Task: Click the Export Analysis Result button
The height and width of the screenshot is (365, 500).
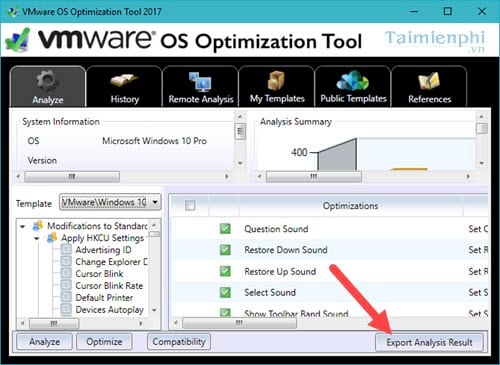Action: pos(429,342)
